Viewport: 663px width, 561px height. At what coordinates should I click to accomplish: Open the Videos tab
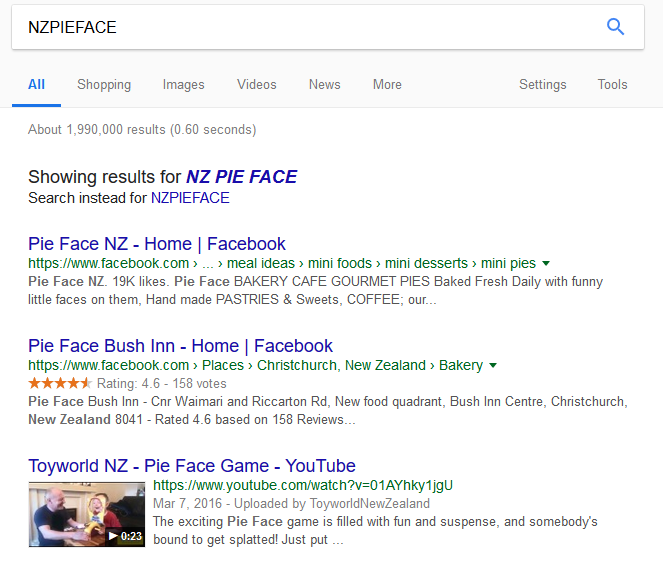click(x=257, y=85)
